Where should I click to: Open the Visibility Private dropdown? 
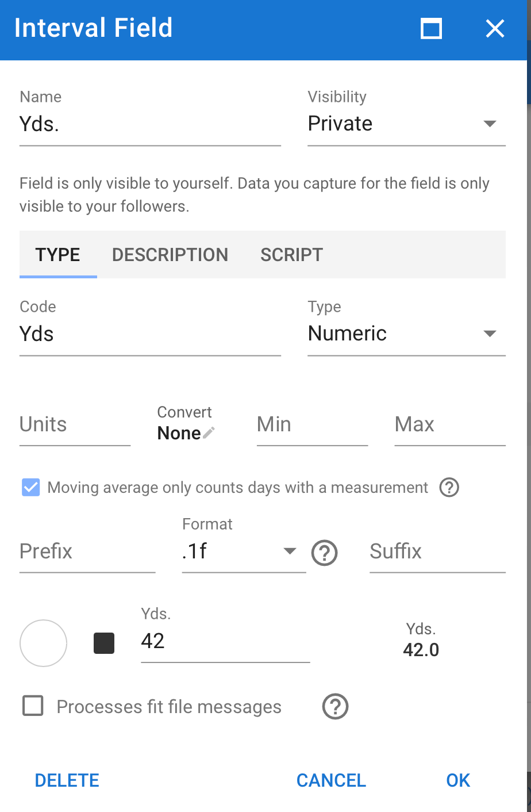tap(407, 124)
